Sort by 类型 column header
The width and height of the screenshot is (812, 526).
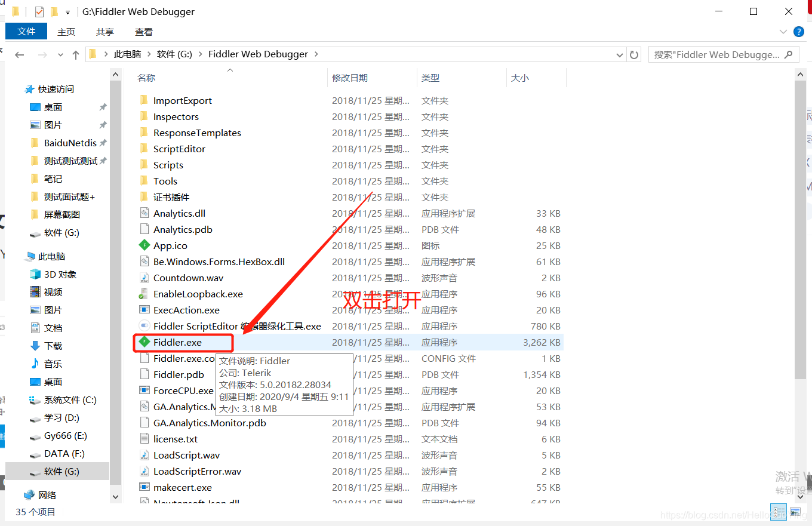click(x=430, y=78)
